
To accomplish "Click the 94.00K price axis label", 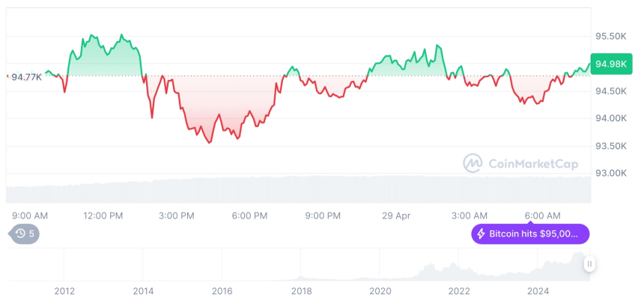I will (610, 118).
